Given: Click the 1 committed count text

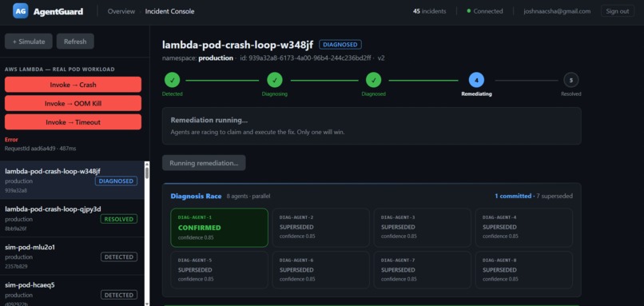Looking at the screenshot, I should point(513,196).
